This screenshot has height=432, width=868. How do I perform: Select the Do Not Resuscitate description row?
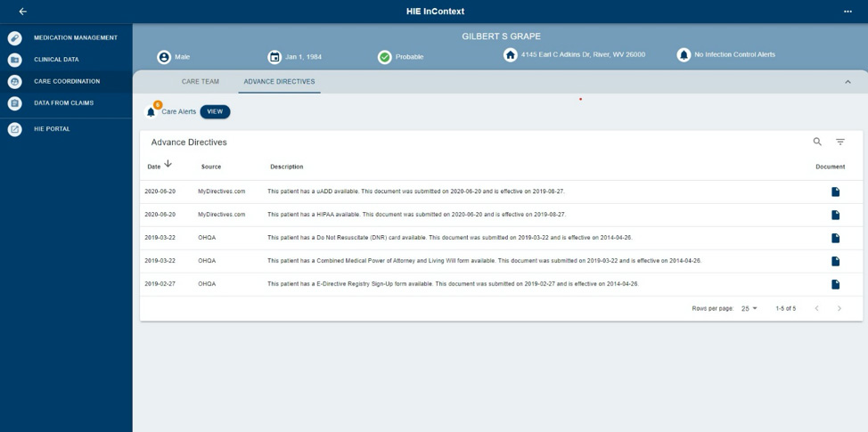pyautogui.click(x=449, y=237)
